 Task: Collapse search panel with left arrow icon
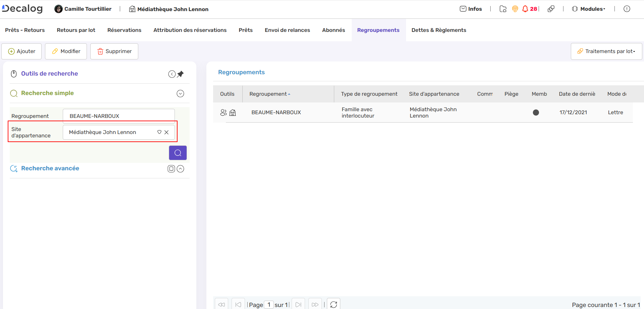(x=172, y=74)
